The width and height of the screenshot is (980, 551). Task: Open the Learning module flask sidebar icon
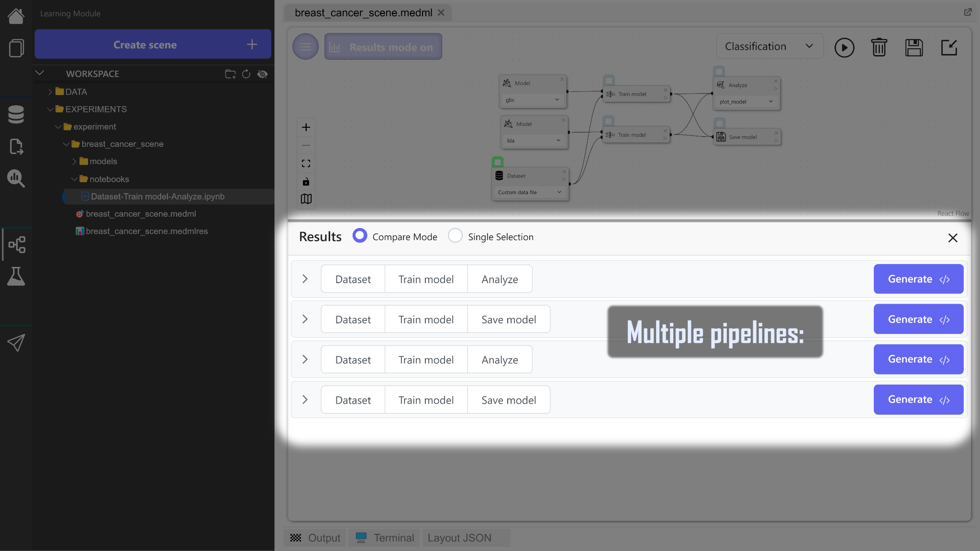[16, 276]
